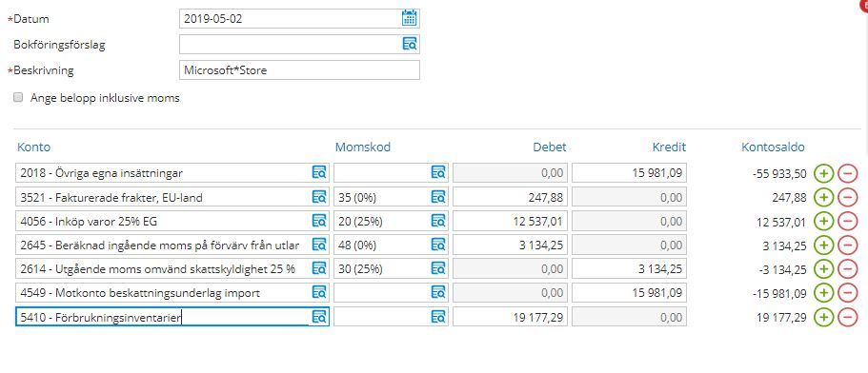This screenshot has height=373, width=868.
Task: Click the Momskod column header
Action: pyautogui.click(x=363, y=147)
